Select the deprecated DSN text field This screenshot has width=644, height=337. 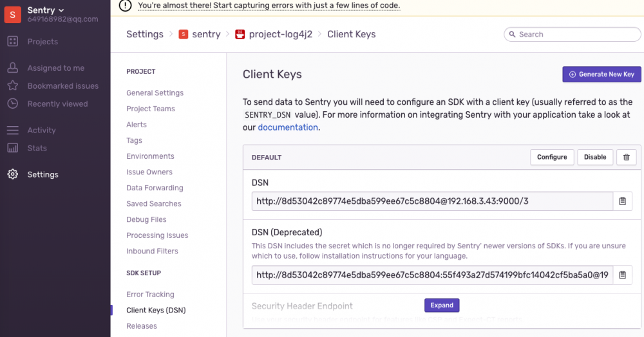(x=433, y=275)
